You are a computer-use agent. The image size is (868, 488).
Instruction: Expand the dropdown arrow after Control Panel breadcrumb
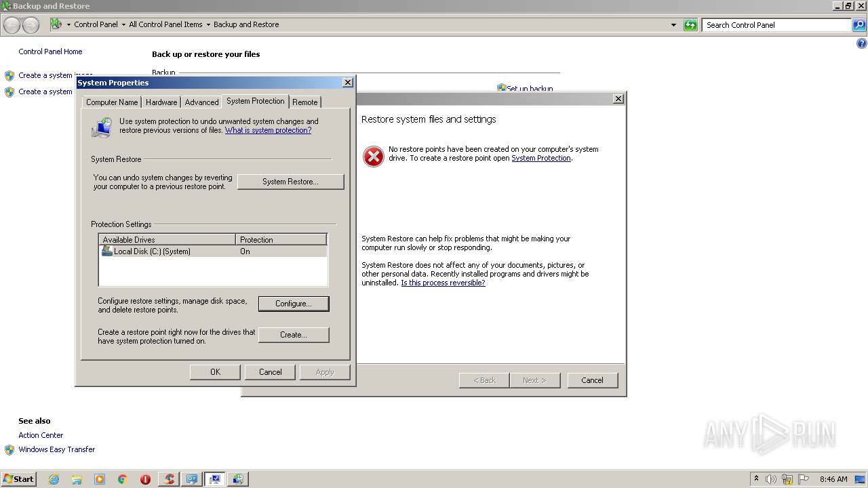point(123,24)
